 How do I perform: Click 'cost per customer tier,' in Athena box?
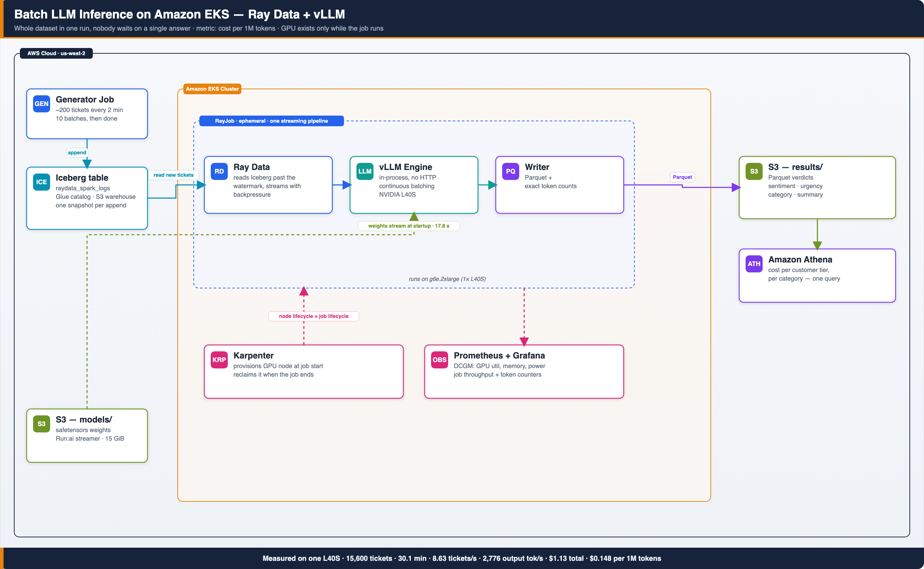tap(799, 270)
